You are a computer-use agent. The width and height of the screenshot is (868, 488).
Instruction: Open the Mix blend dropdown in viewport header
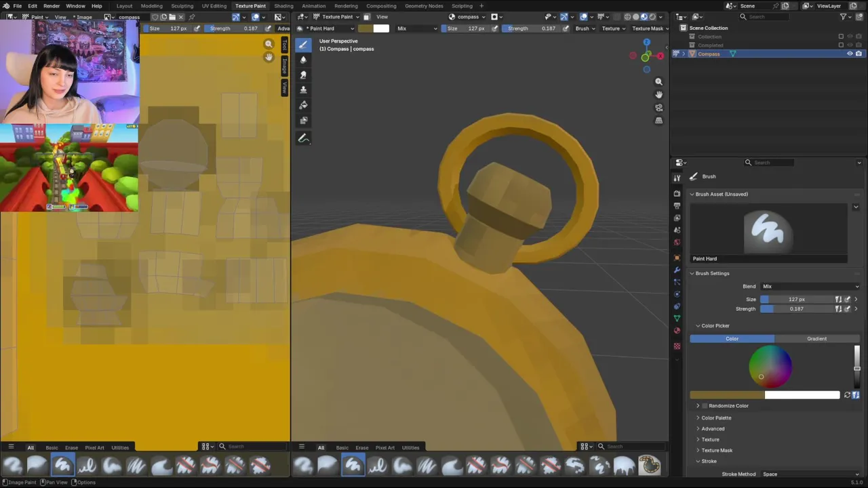416,28
